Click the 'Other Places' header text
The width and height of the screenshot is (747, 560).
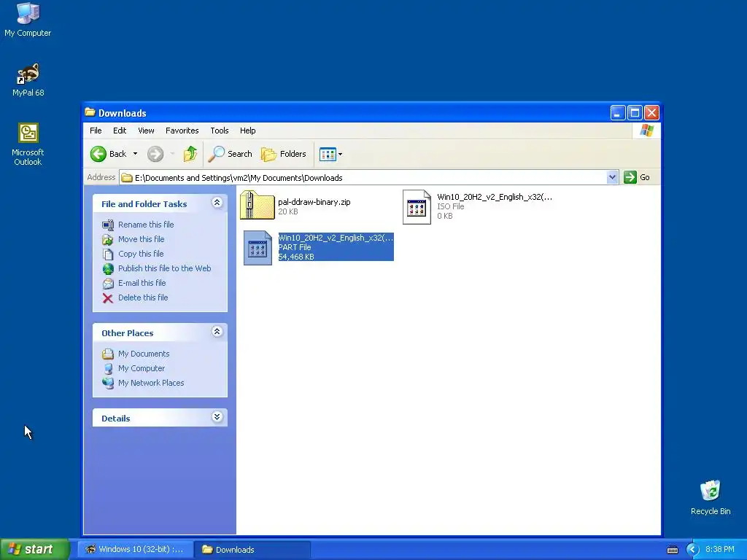[127, 332]
